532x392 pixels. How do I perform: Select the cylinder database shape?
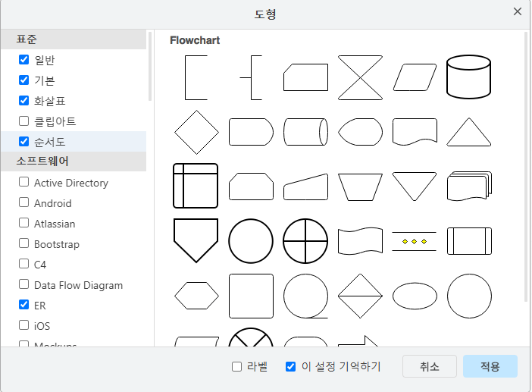[468, 77]
